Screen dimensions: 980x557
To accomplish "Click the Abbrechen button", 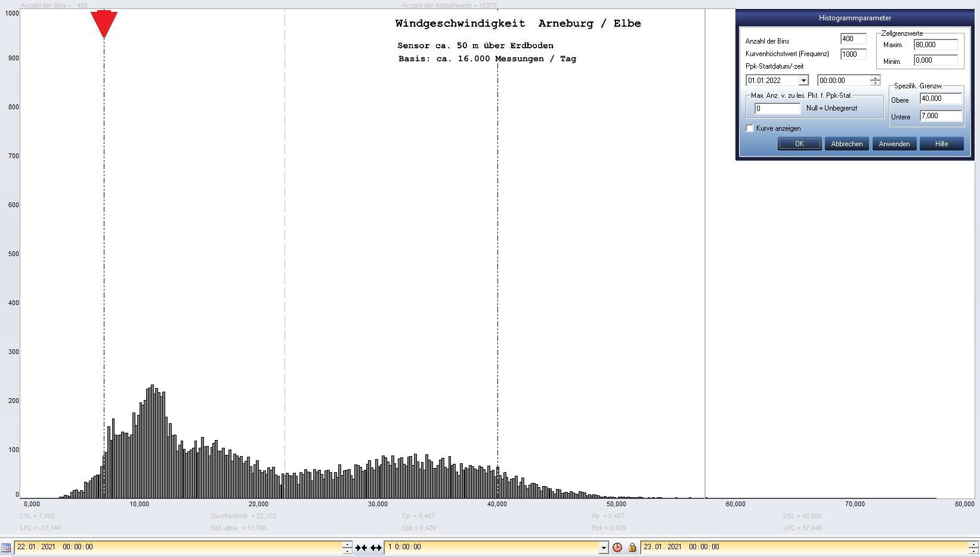I will [846, 144].
